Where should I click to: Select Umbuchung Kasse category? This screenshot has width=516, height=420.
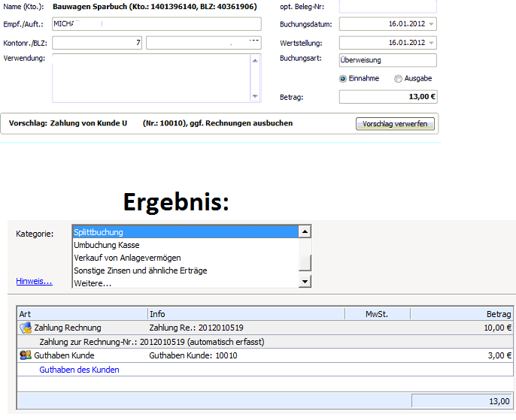click(185, 245)
